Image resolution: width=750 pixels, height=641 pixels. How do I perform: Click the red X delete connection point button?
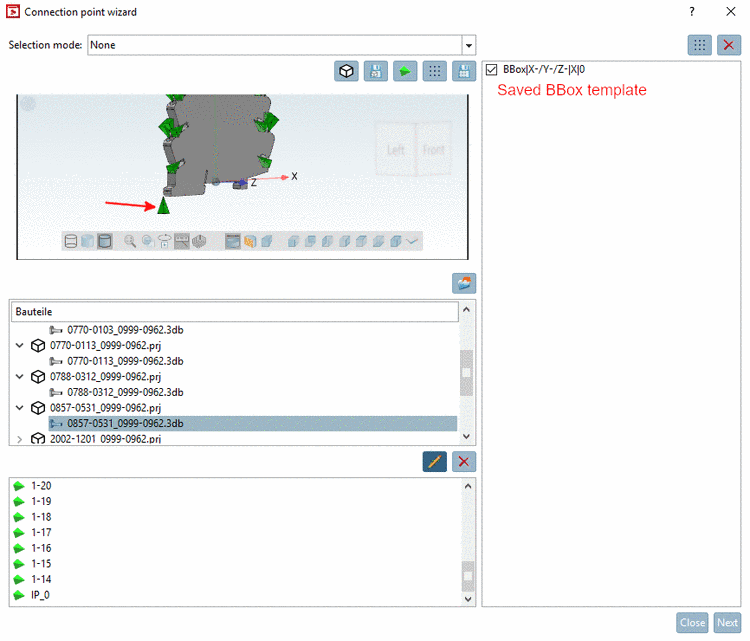pos(464,462)
